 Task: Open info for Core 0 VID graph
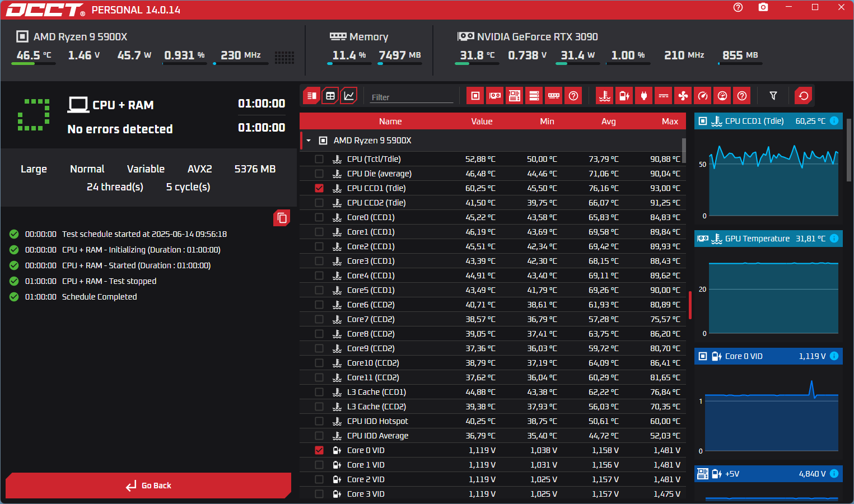834,356
